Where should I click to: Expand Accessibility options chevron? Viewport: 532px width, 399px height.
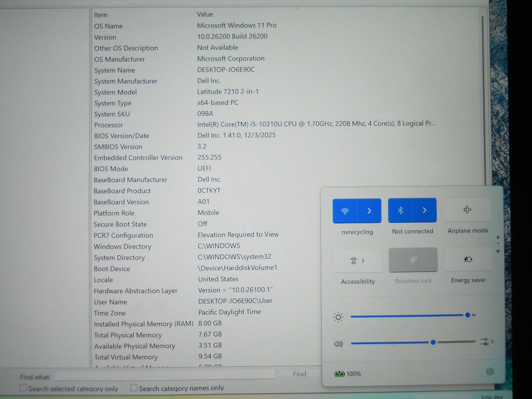363,260
